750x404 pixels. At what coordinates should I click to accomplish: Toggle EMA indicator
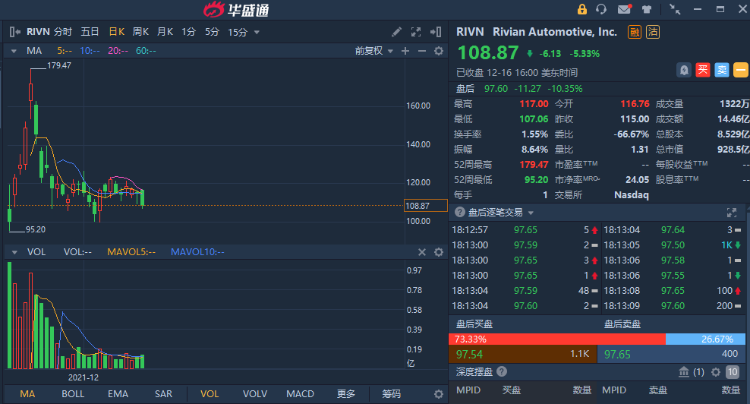tap(118, 394)
